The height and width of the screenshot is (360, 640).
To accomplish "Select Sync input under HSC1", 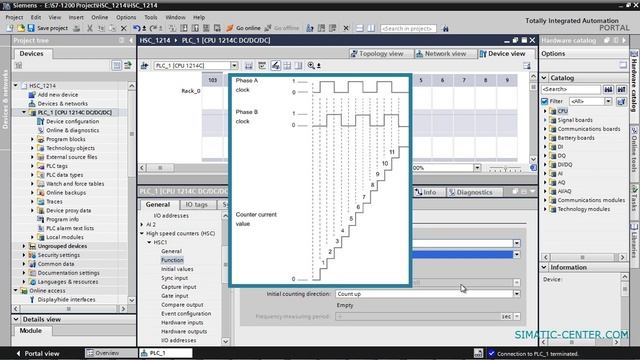I will (174, 278).
